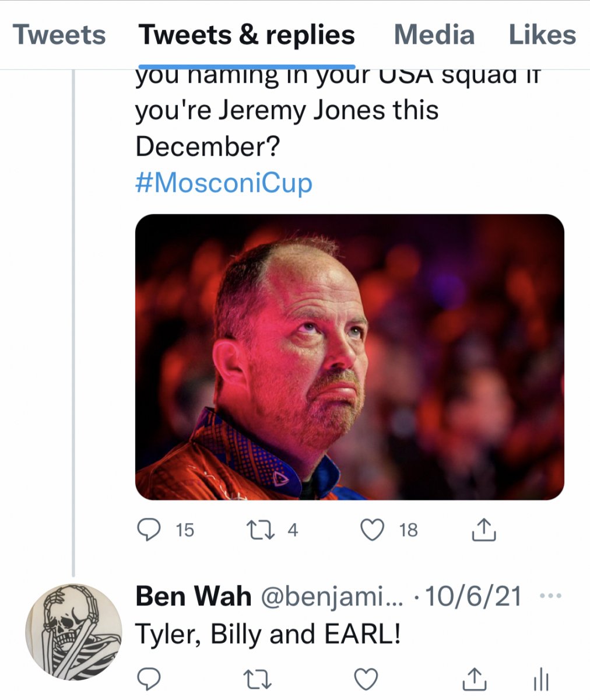Open the Media tab
Image resolution: width=590 pixels, height=700 pixels.
(434, 35)
